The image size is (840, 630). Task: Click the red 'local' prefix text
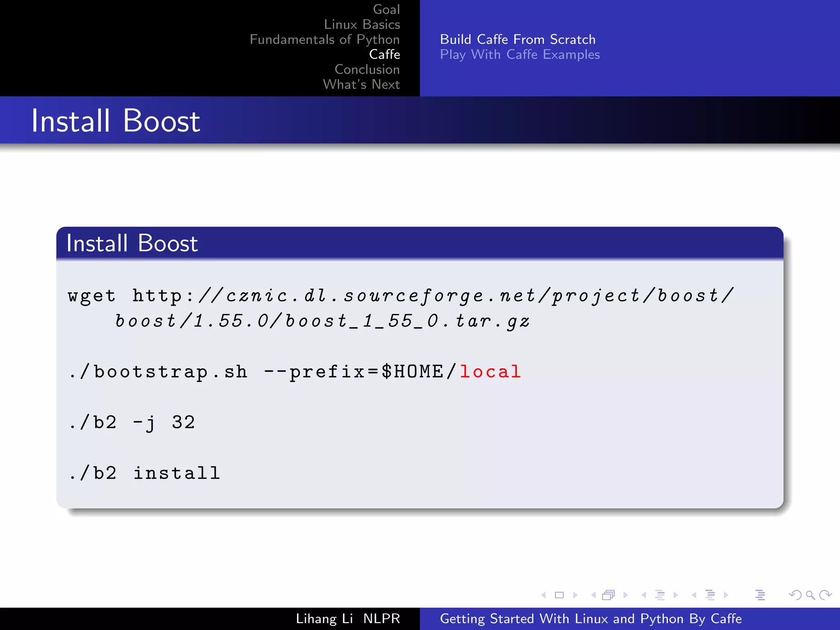coord(491,372)
